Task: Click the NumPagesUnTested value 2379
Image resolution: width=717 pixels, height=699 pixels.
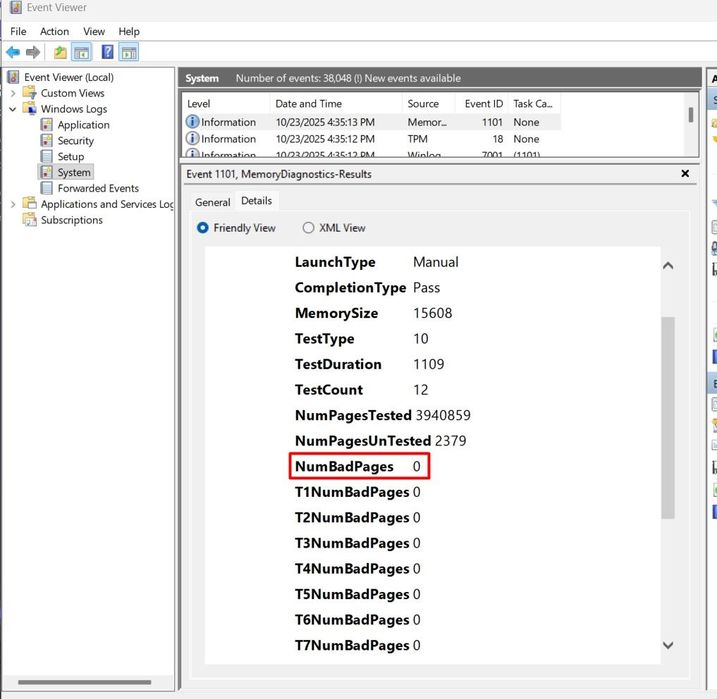Action: click(451, 441)
